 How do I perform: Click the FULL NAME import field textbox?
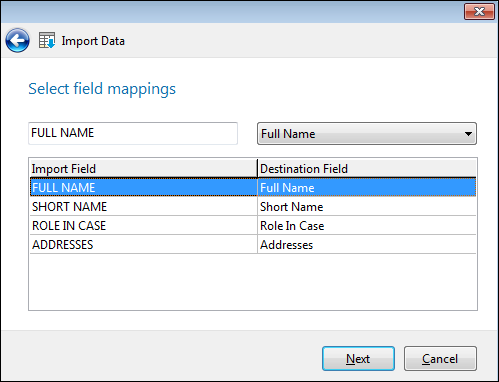133,133
